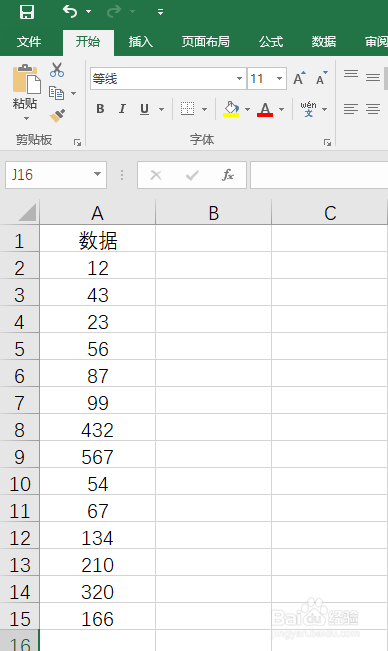The width and height of the screenshot is (388, 651).
Task: Click the Copy icon
Action: pyautogui.click(x=56, y=93)
